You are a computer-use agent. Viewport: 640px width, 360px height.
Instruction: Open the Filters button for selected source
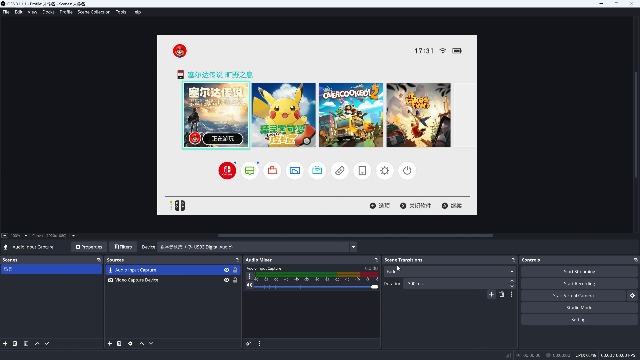(123, 247)
